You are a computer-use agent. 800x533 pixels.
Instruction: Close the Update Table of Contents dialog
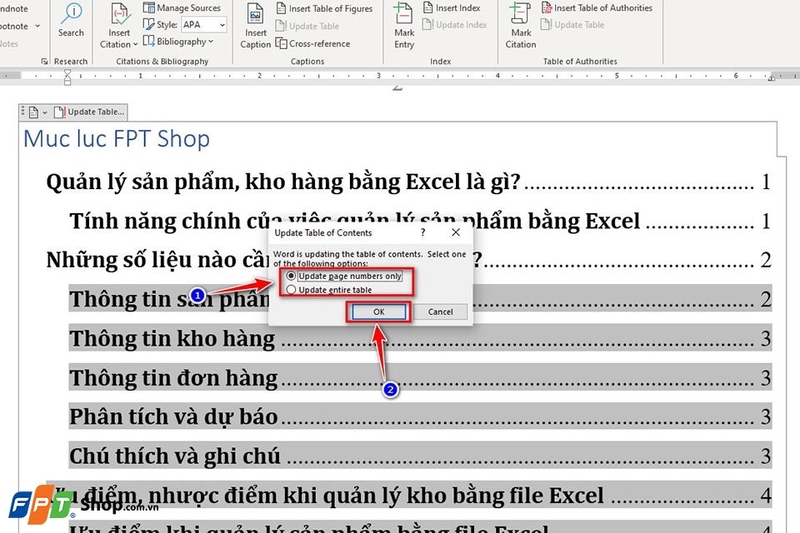tap(456, 233)
